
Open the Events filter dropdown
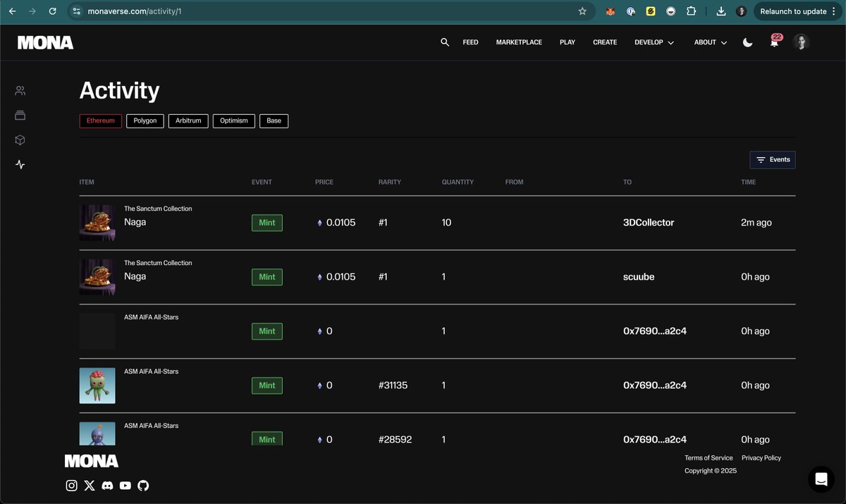point(773,160)
